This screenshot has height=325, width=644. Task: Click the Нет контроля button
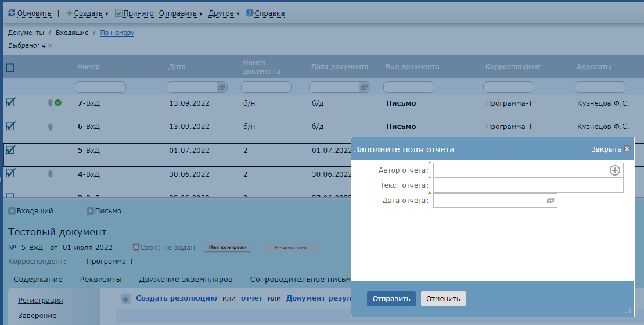[x=228, y=248]
